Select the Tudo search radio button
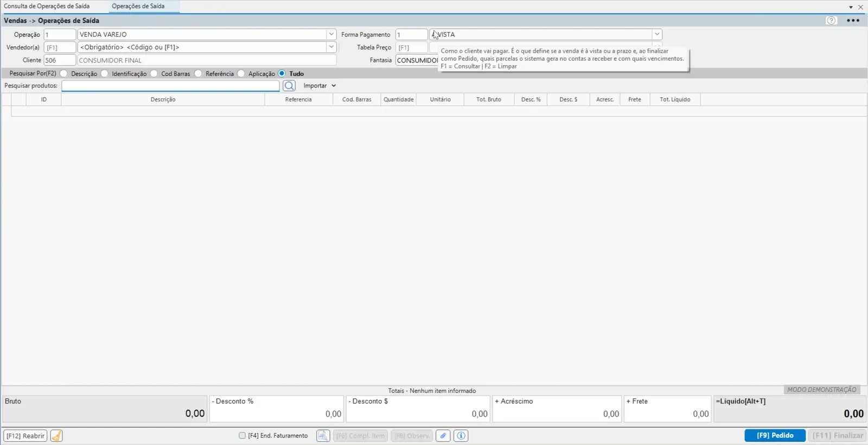 282,73
